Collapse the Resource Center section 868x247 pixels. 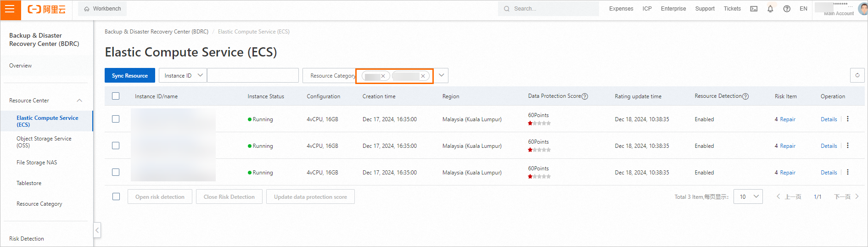(79, 101)
